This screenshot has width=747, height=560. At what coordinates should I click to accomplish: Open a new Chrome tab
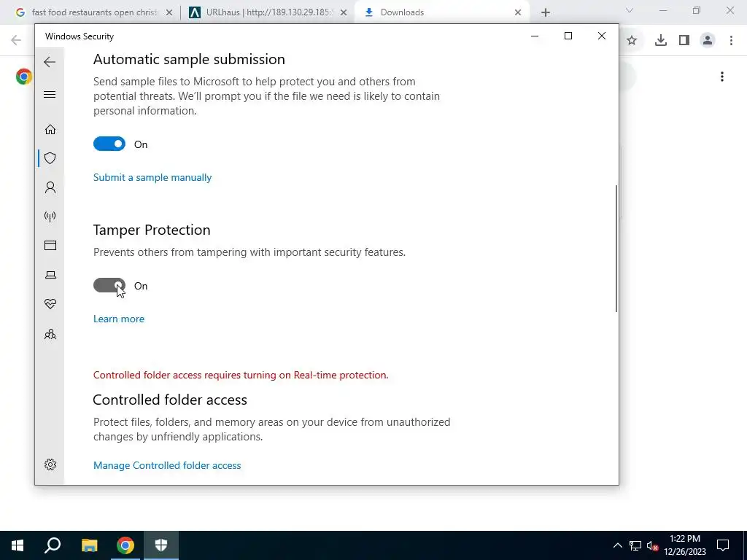point(546,12)
